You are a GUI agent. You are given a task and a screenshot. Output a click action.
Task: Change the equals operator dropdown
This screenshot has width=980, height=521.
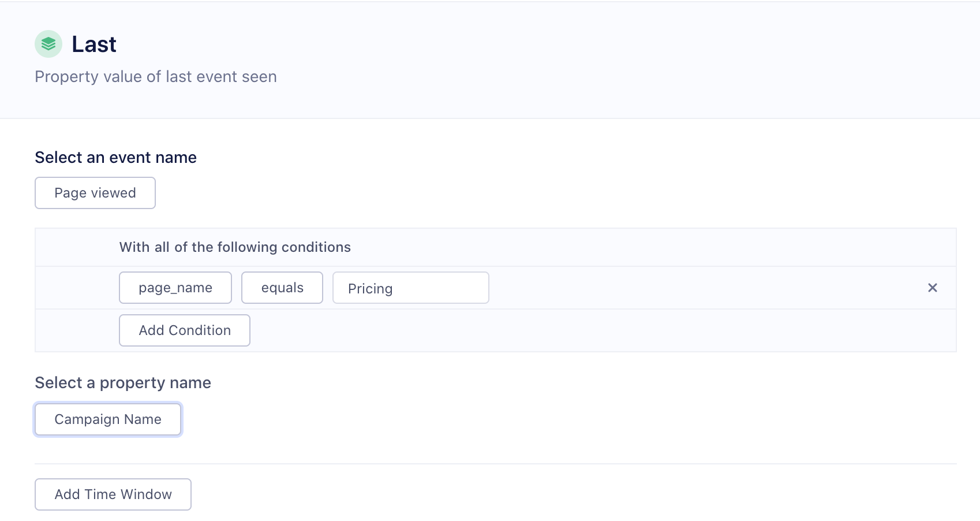click(x=282, y=288)
